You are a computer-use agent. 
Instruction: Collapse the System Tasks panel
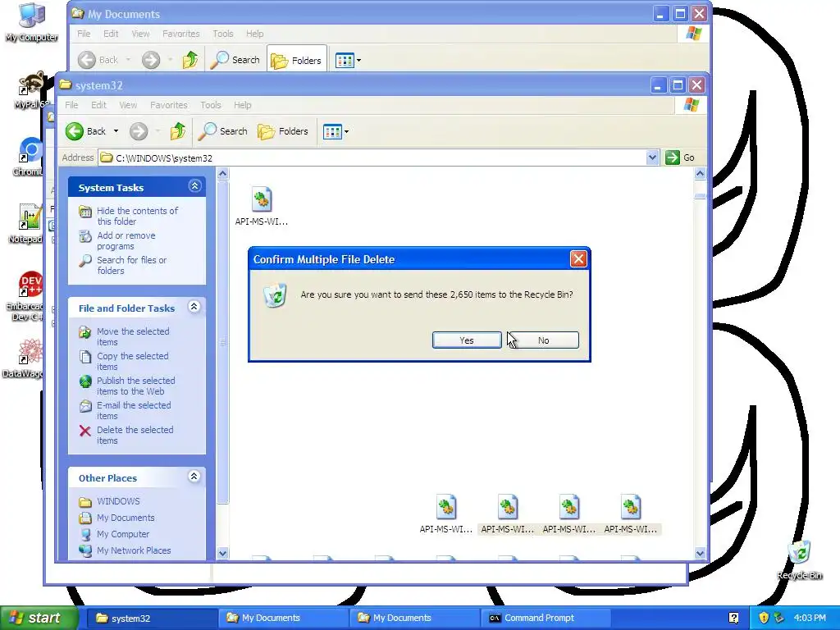194,186
